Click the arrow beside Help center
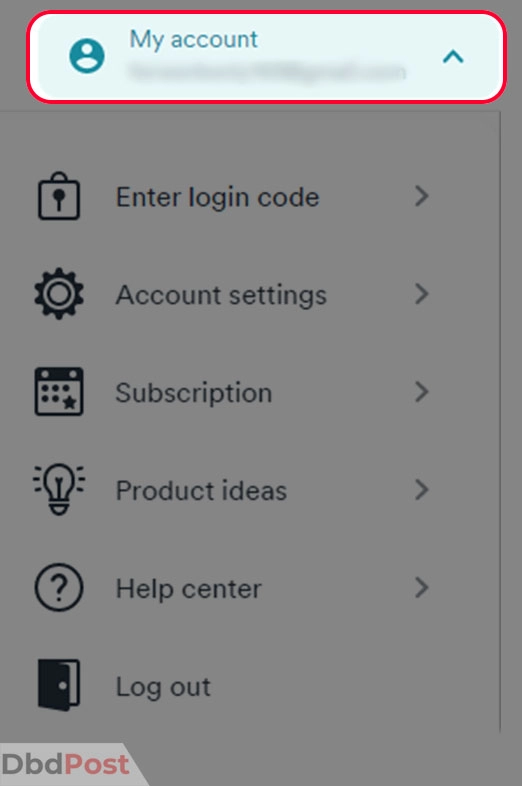Screen dimensions: 522x786 422,587
